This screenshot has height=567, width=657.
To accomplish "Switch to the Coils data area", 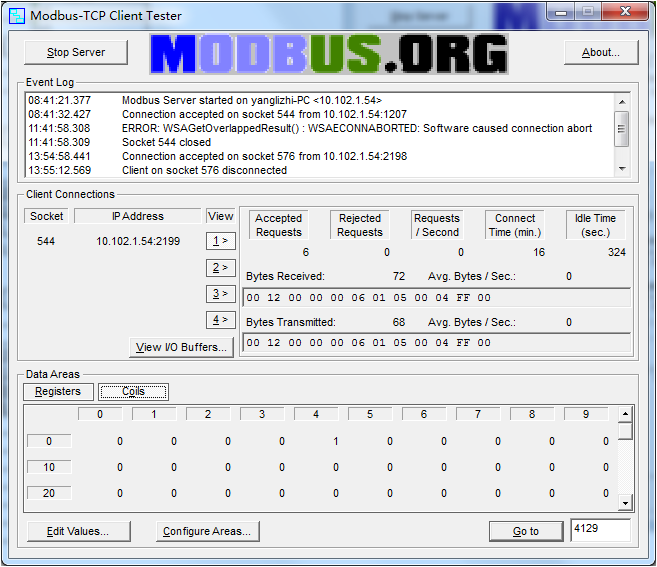I will click(x=133, y=391).
